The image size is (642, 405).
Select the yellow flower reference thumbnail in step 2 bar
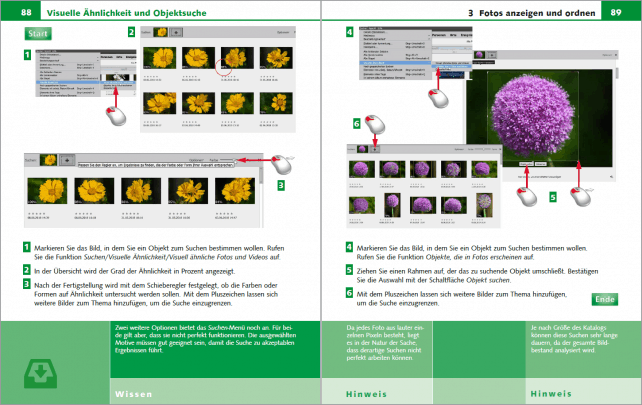coord(160,32)
